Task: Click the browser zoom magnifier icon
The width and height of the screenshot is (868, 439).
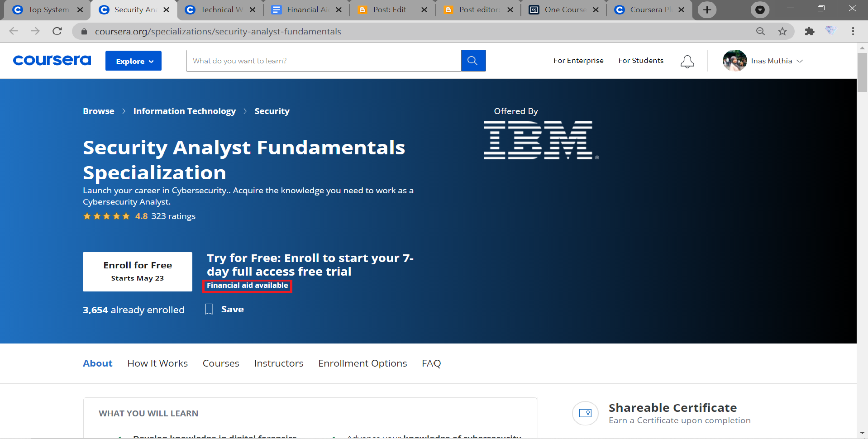Action: (761, 31)
